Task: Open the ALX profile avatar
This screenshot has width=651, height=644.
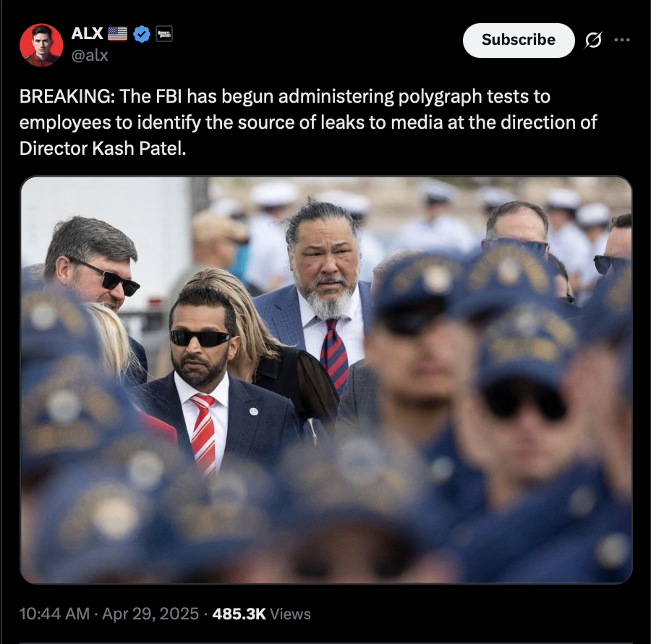Action: [x=41, y=44]
